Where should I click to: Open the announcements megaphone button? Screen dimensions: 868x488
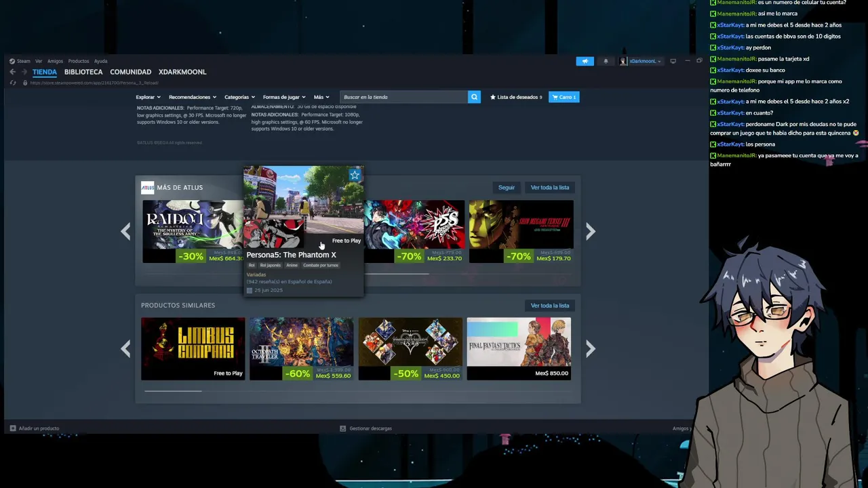(x=585, y=61)
